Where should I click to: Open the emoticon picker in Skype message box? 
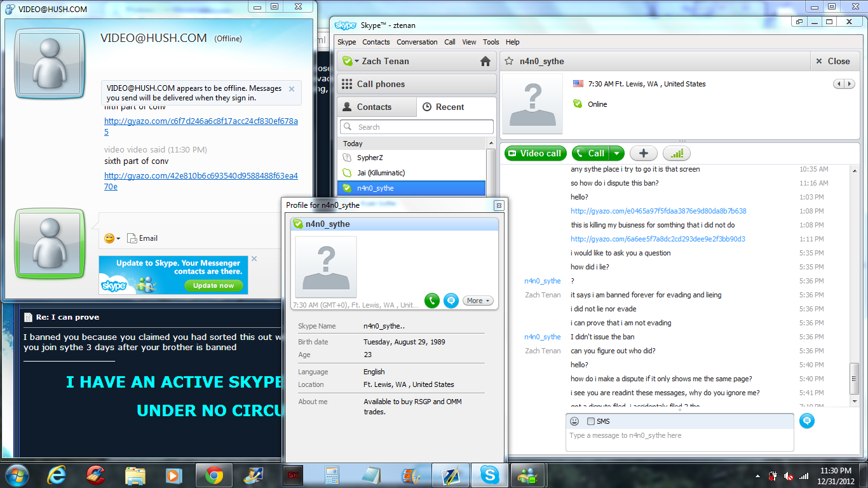pyautogui.click(x=574, y=421)
